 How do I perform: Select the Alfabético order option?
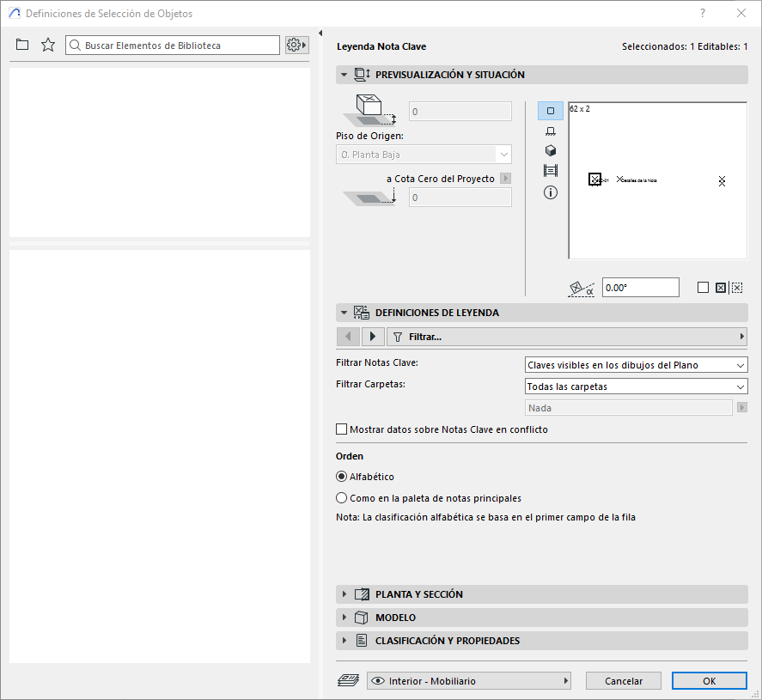point(342,477)
